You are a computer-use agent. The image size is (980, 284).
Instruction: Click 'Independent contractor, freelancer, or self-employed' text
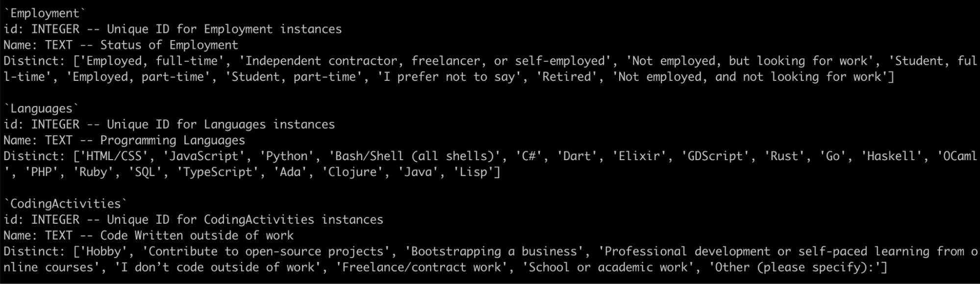coord(425,61)
